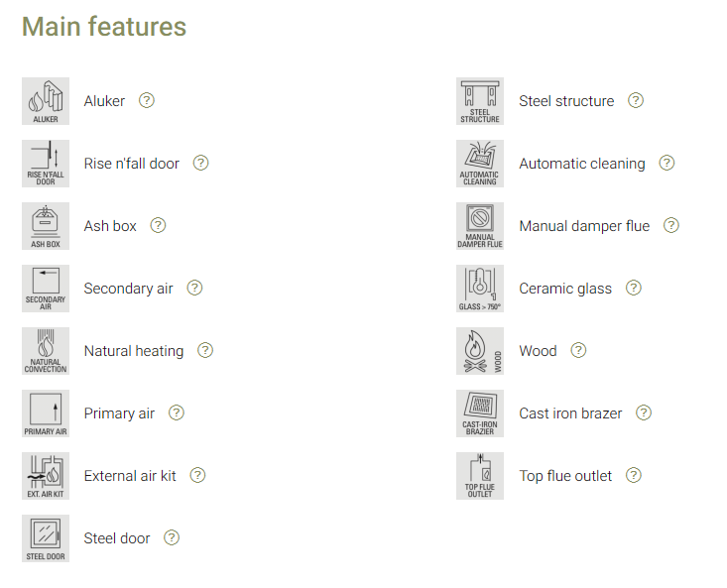Click the Aluker feature icon

click(46, 101)
